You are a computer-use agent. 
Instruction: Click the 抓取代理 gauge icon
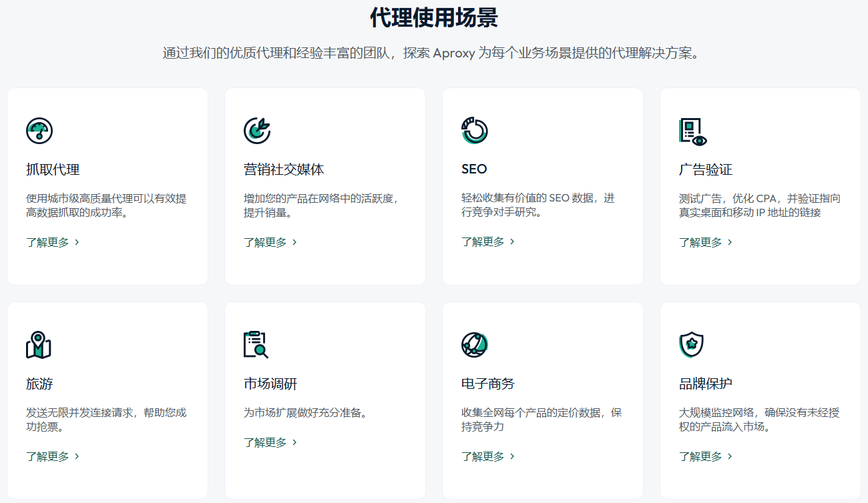coord(39,130)
